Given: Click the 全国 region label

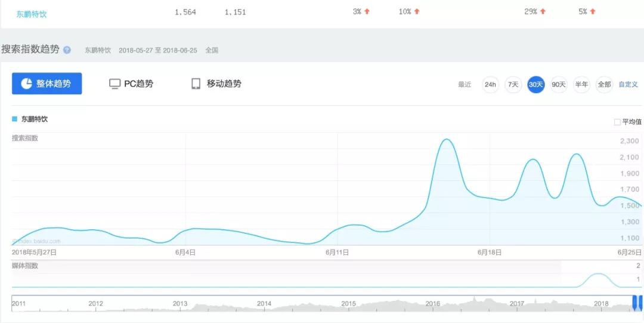Looking at the screenshot, I should pos(212,51).
